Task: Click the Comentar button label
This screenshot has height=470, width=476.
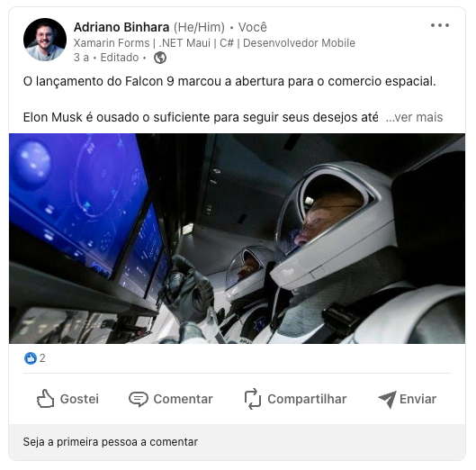Action: (183, 399)
